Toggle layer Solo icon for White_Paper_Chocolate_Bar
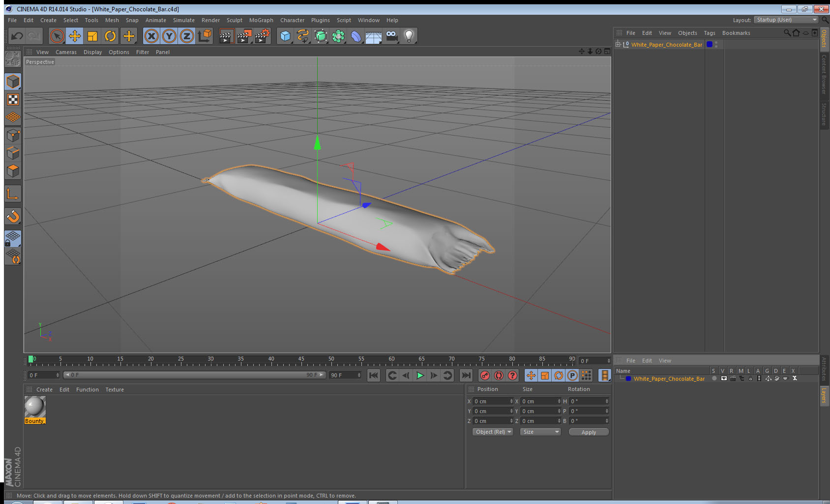 click(714, 378)
